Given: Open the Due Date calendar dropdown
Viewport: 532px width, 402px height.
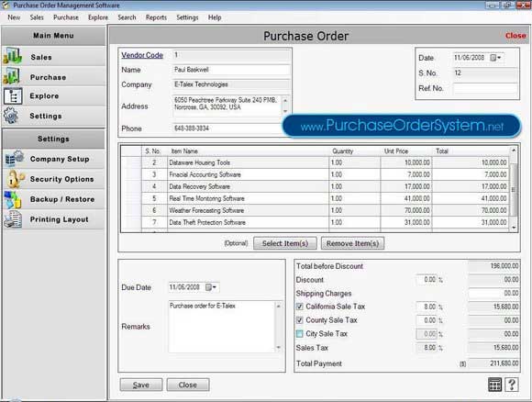Looking at the screenshot, I should pos(211,287).
